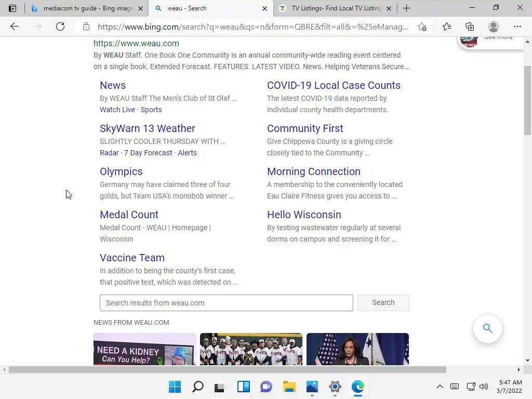Viewport: 532px width, 399px height.
Task: Click the browser Back arrow
Action: 14,26
